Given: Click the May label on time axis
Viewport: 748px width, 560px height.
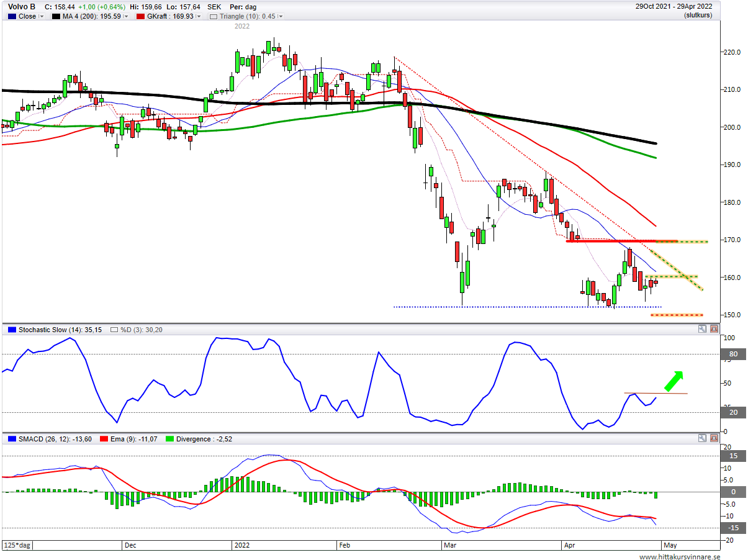Looking at the screenshot, I should [670, 545].
